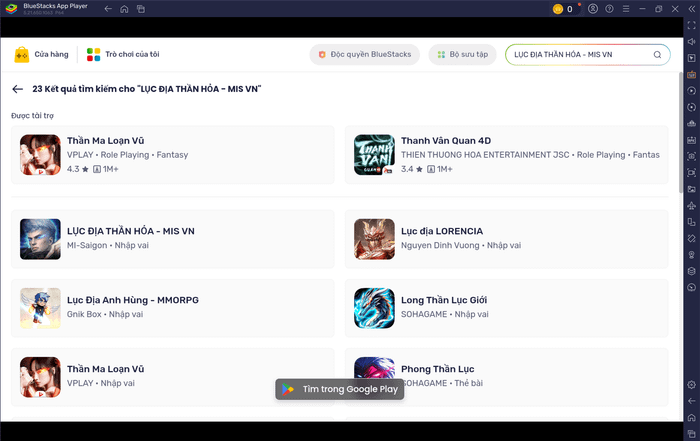Image resolution: width=700 pixels, height=441 pixels.
Task: Open LỤC ĐỊA THẦN HÓA - MIS VN result
Action: pos(172,239)
